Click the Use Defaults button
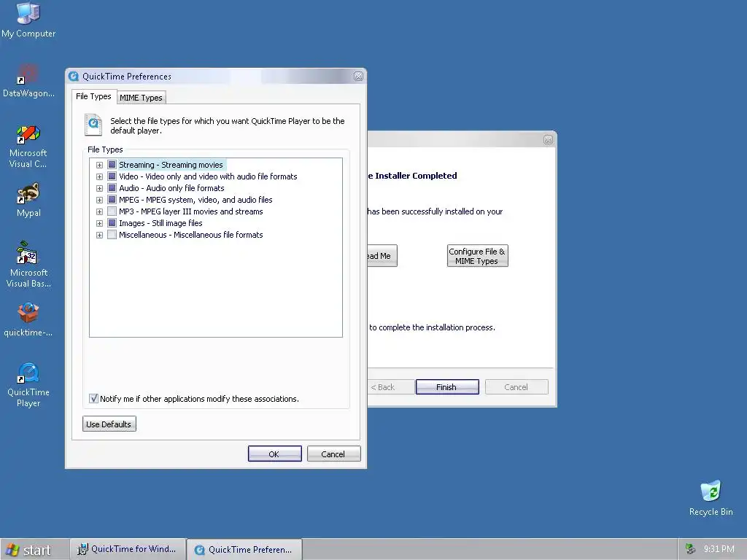This screenshot has width=747, height=560. click(x=109, y=424)
